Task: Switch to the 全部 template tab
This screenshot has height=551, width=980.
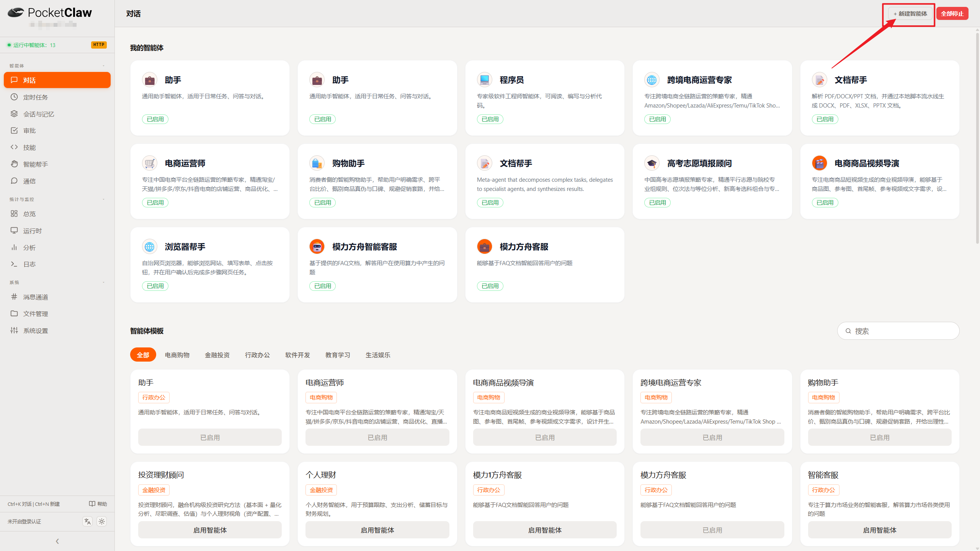Action: (143, 355)
